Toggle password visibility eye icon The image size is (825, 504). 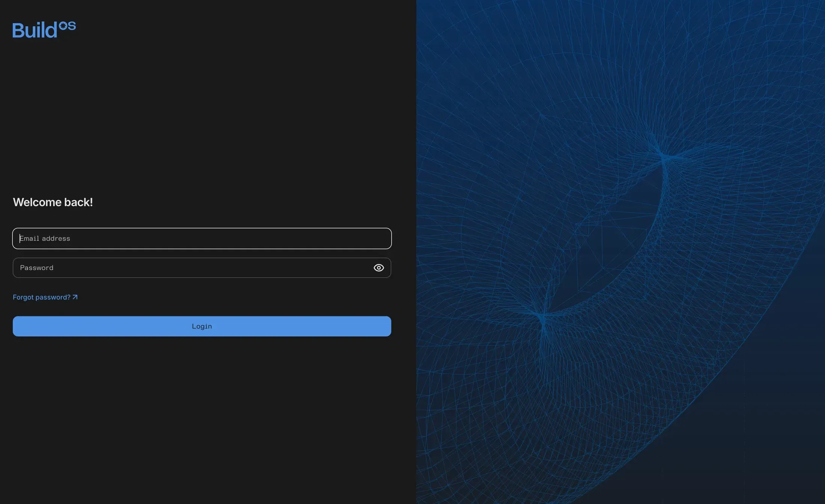(379, 268)
